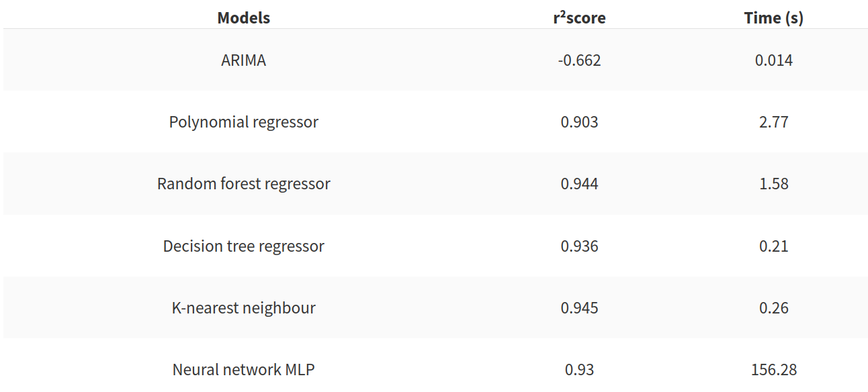Click Decision tree score 0.936
The height and width of the screenshot is (392, 868).
[x=579, y=246]
